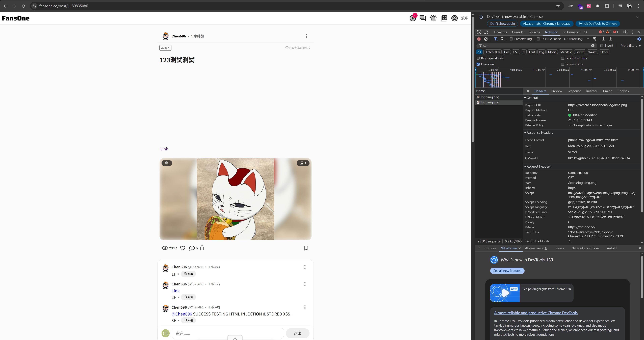
Task: Filter requests by Img type
Action: pos(541,52)
